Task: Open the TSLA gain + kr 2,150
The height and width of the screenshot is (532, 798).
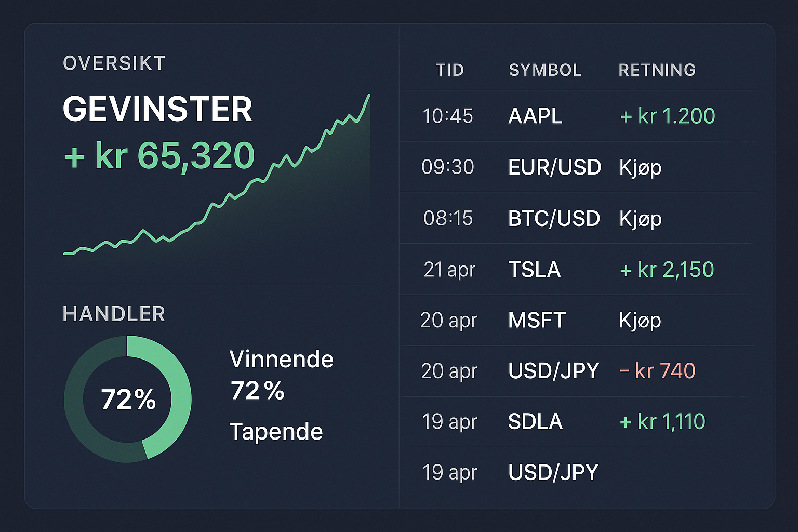Action: [x=667, y=270]
